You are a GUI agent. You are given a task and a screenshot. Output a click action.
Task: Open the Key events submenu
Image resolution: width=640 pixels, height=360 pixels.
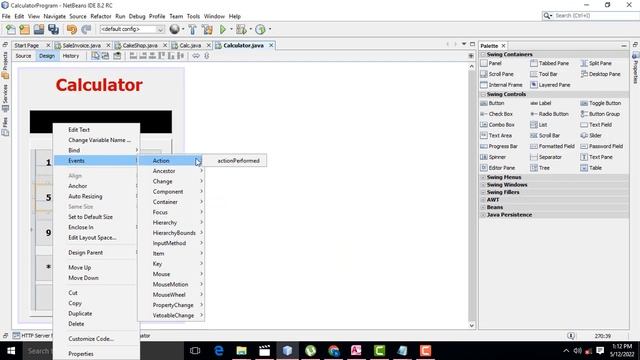pos(171,264)
